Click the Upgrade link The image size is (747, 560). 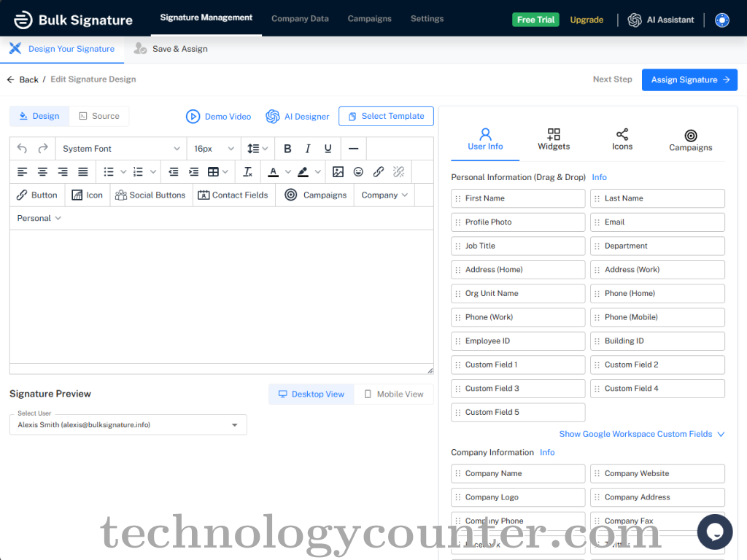click(587, 20)
